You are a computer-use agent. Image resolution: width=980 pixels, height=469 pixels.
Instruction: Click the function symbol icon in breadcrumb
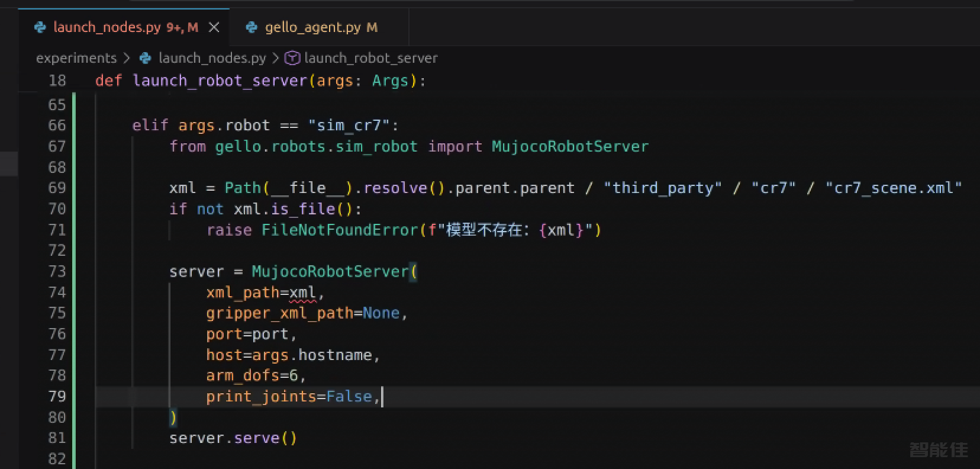(292, 58)
